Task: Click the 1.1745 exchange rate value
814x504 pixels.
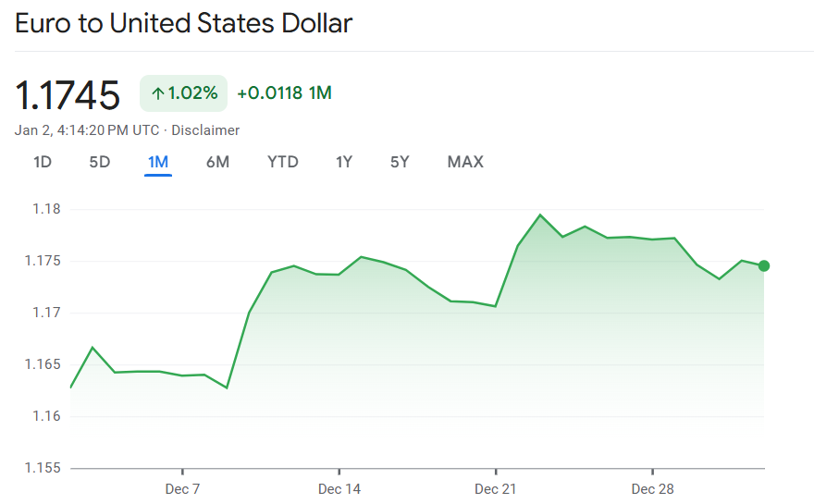Action: 68,94
